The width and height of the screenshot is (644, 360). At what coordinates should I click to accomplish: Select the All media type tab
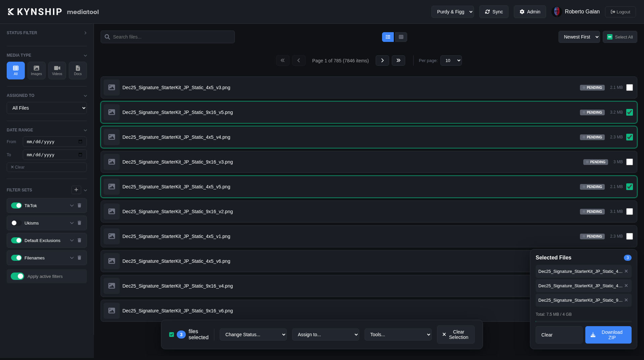coord(15,70)
